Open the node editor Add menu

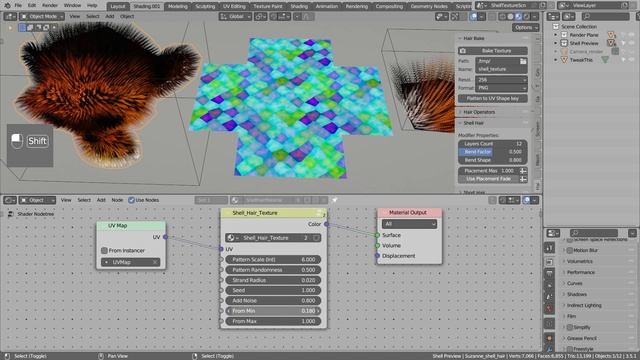click(x=101, y=200)
